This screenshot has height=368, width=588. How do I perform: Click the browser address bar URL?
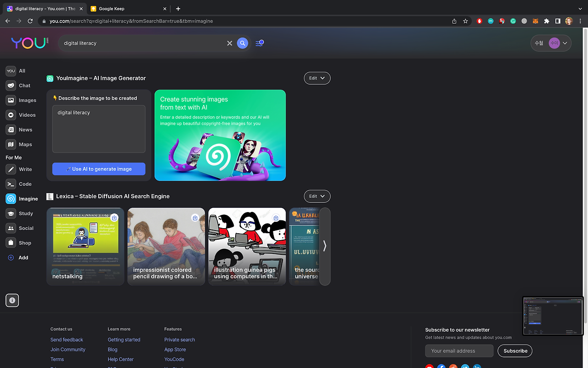131,21
